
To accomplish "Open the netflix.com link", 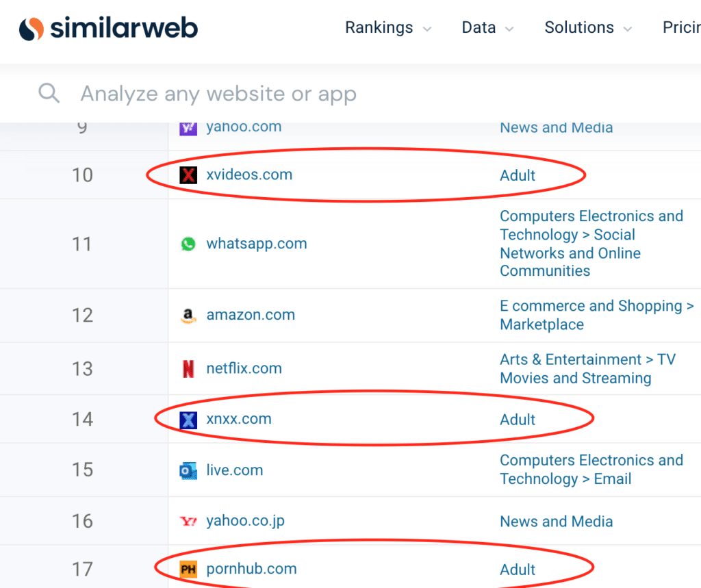I will [x=244, y=368].
